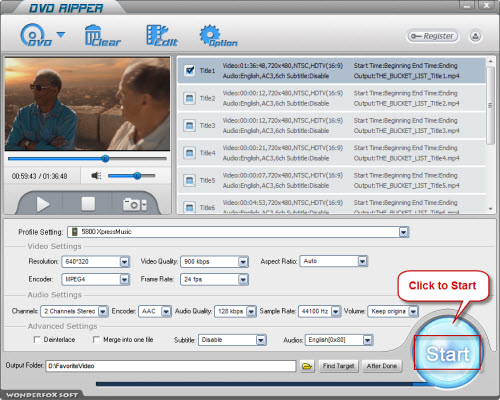Select Title3 video info row
The width and height of the screenshot is (500, 400).
[x=283, y=120]
